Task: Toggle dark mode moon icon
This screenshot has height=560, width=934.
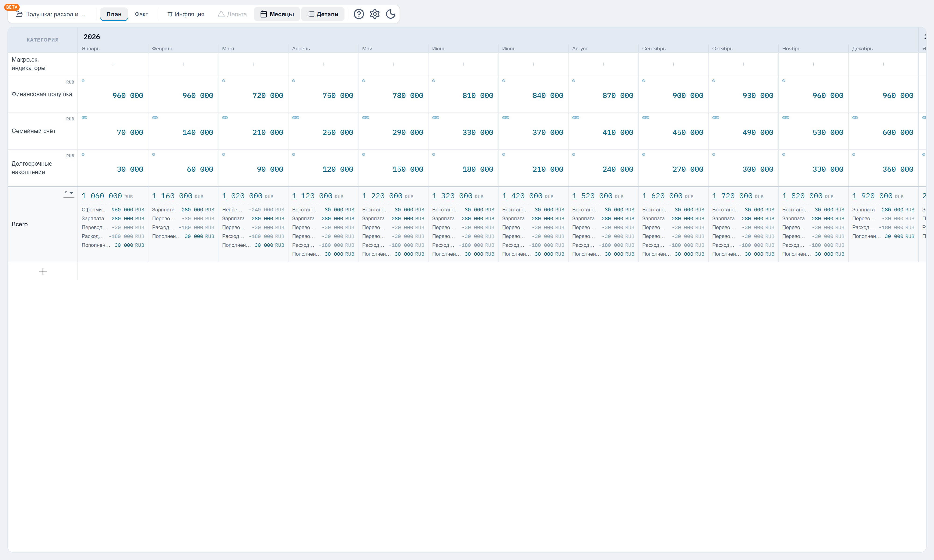Action: (391, 14)
